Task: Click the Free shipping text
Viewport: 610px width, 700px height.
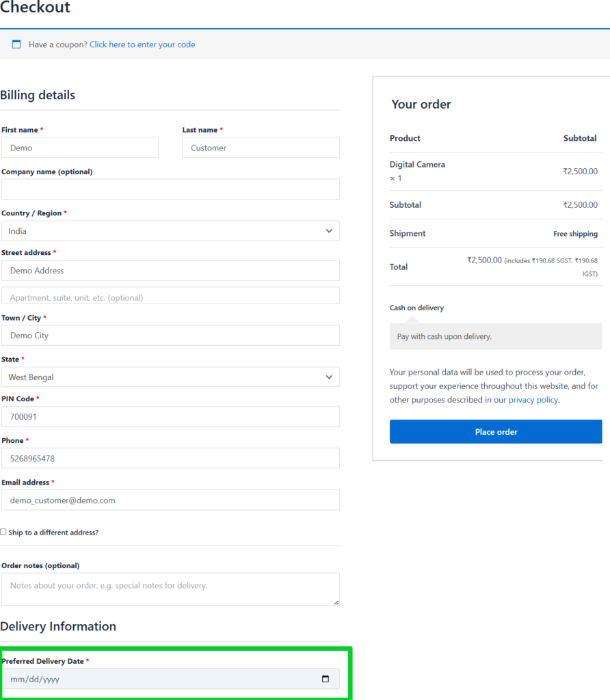Action: pos(575,234)
